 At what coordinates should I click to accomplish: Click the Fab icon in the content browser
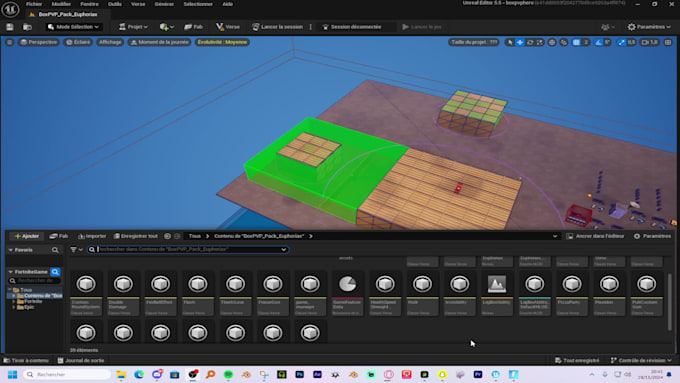(59, 236)
